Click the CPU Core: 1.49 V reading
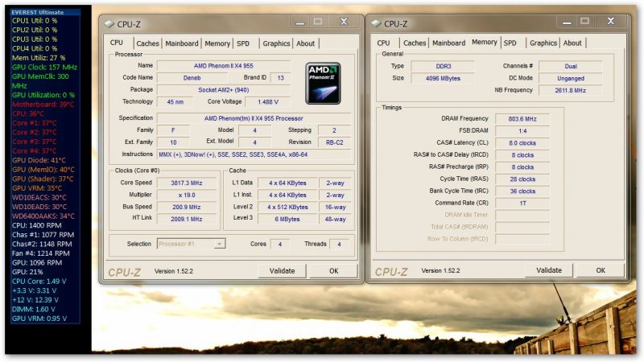 [x=39, y=281]
